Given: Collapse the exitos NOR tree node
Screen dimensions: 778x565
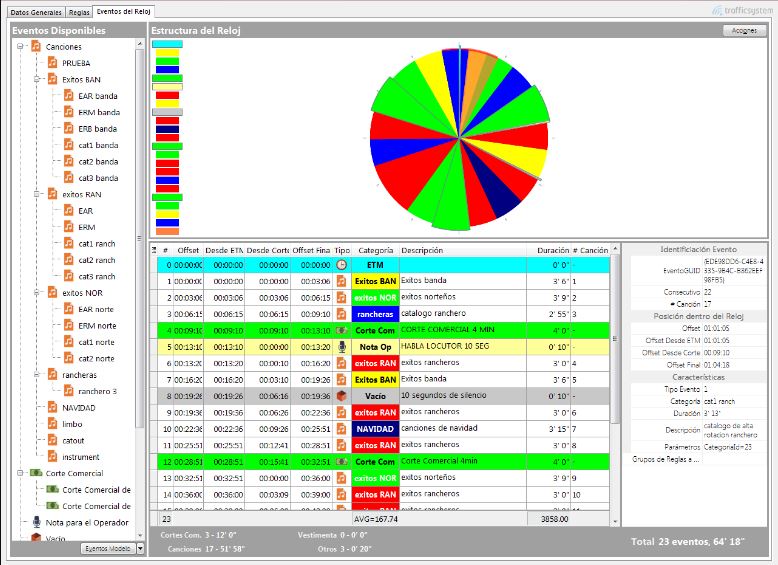Looking at the screenshot, I should click(37, 293).
